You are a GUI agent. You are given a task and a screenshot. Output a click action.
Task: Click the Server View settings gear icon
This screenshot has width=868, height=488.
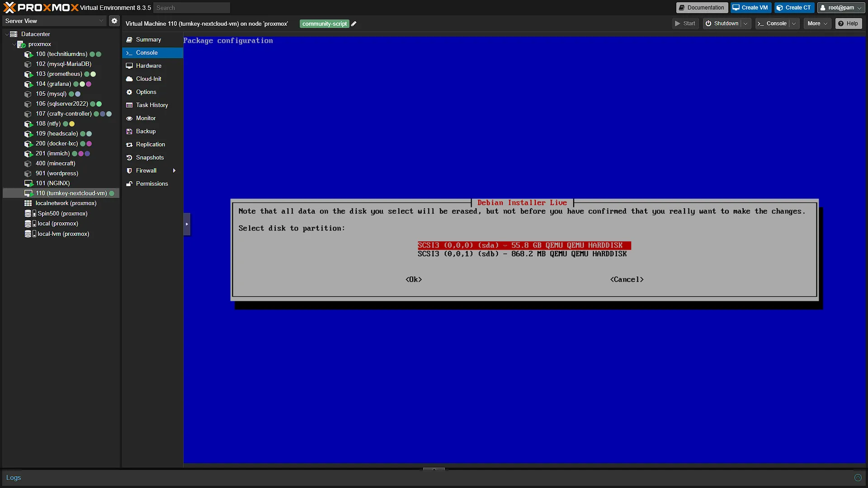click(x=114, y=21)
